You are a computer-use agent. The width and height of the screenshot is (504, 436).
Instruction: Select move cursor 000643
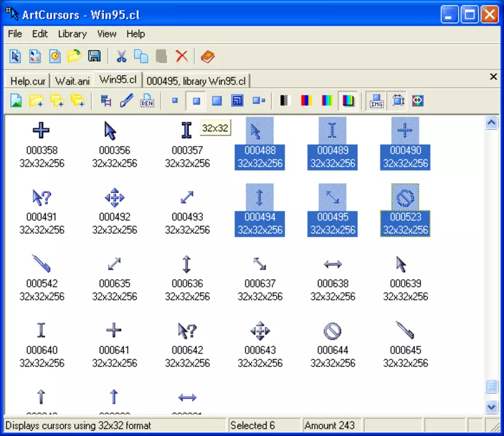coord(260,331)
